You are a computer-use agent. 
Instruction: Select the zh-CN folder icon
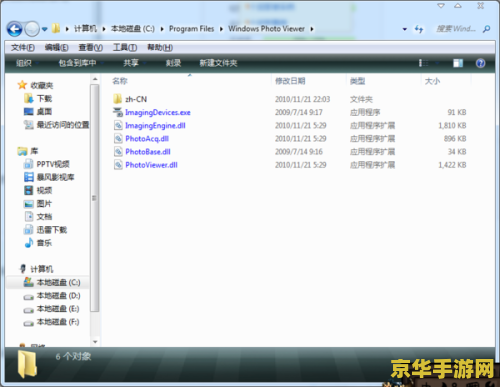[x=117, y=99]
